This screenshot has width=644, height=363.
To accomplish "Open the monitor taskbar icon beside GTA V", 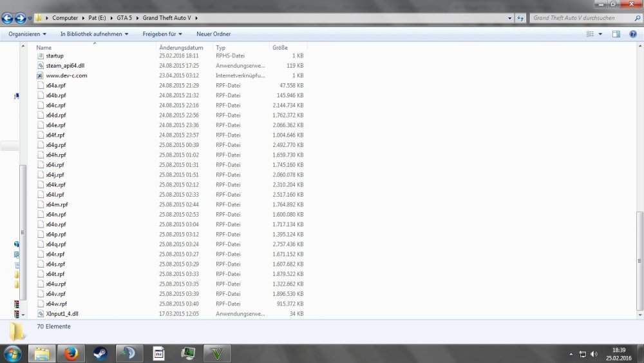I will click(187, 353).
